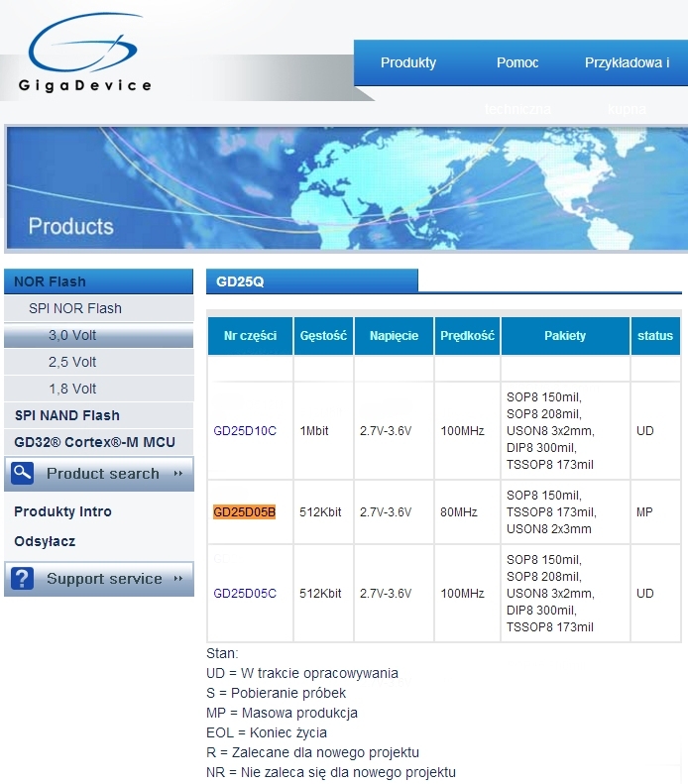Open the Odsyłacz link
The image size is (688, 784).
pos(45,541)
